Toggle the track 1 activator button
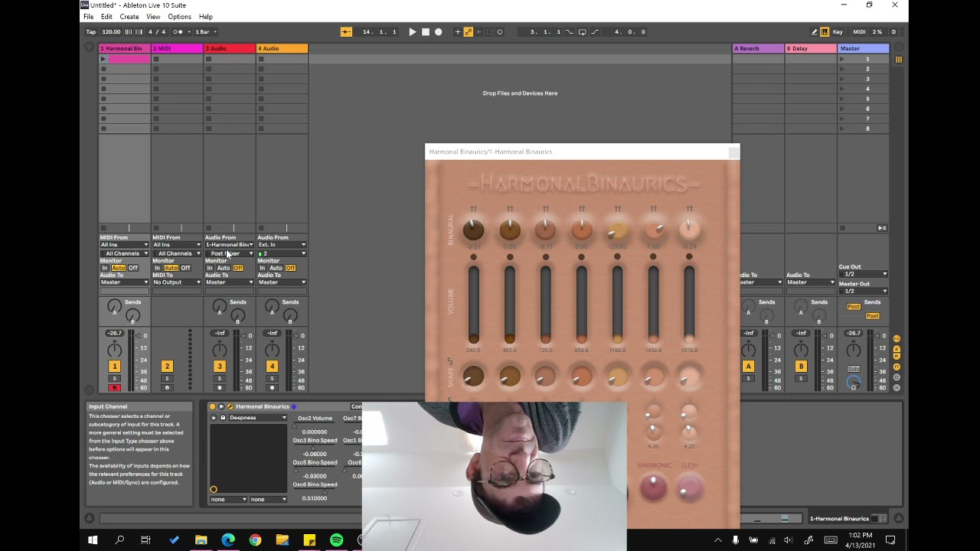 click(x=115, y=367)
